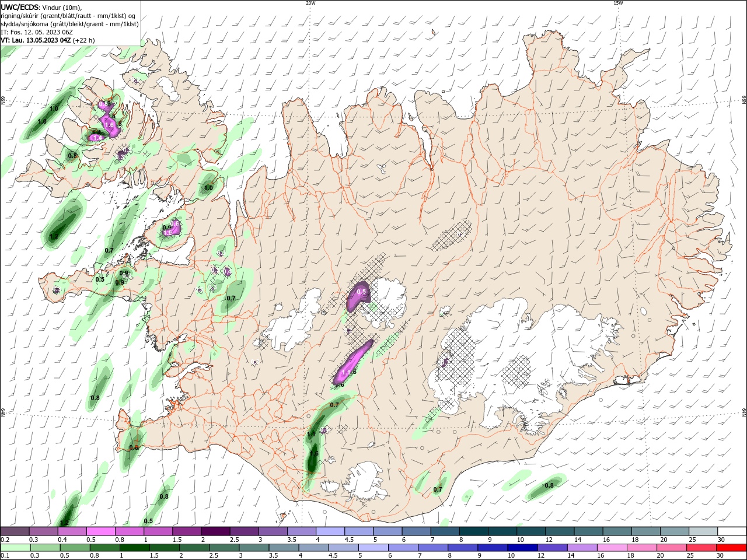The width and height of the screenshot is (747, 560).
Task: Pick the palest green 0.1 rain legend swatch
Action: (x=15, y=548)
